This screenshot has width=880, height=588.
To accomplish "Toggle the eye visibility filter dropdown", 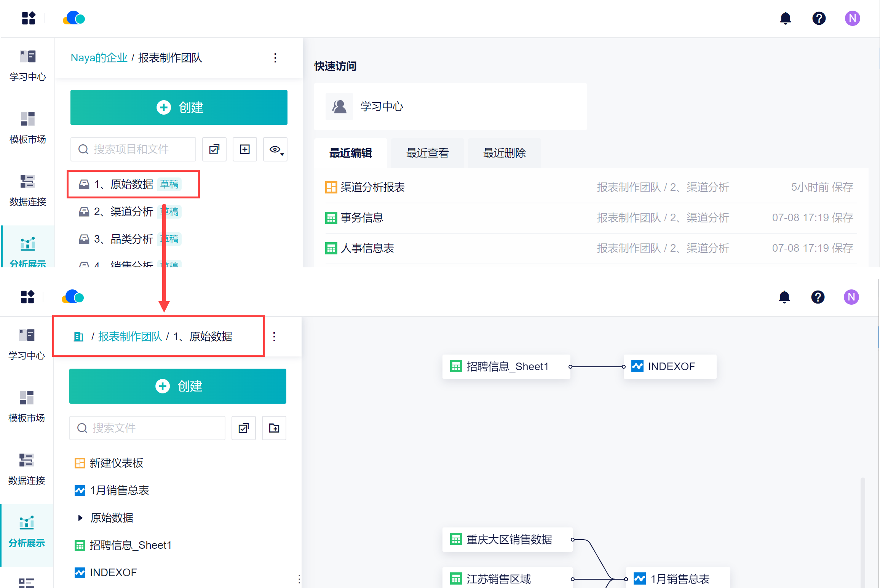I will [x=275, y=149].
